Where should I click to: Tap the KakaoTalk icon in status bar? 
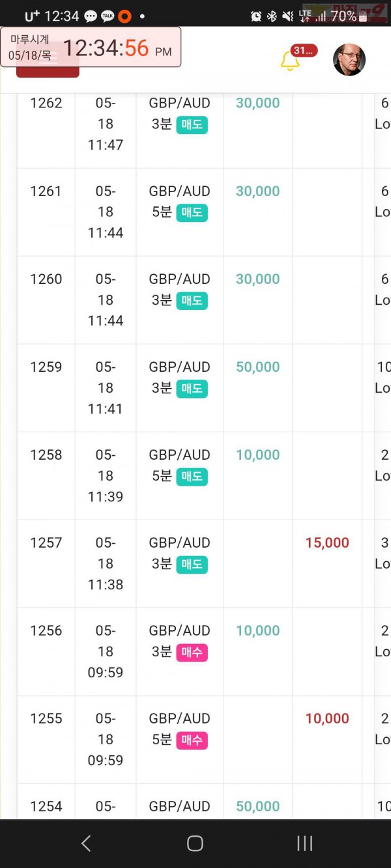coord(108,16)
